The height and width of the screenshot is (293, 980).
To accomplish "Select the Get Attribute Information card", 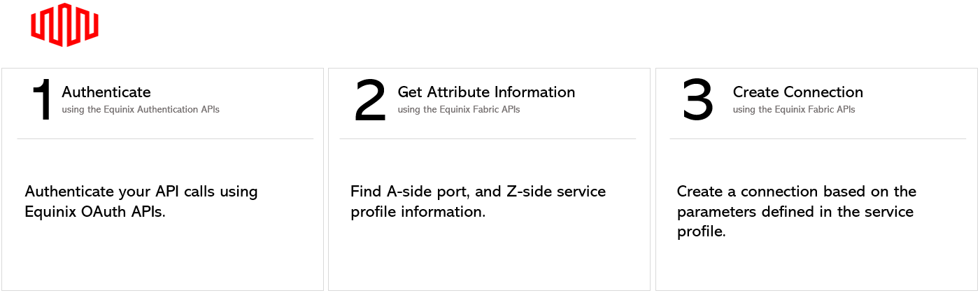I will click(x=489, y=179).
